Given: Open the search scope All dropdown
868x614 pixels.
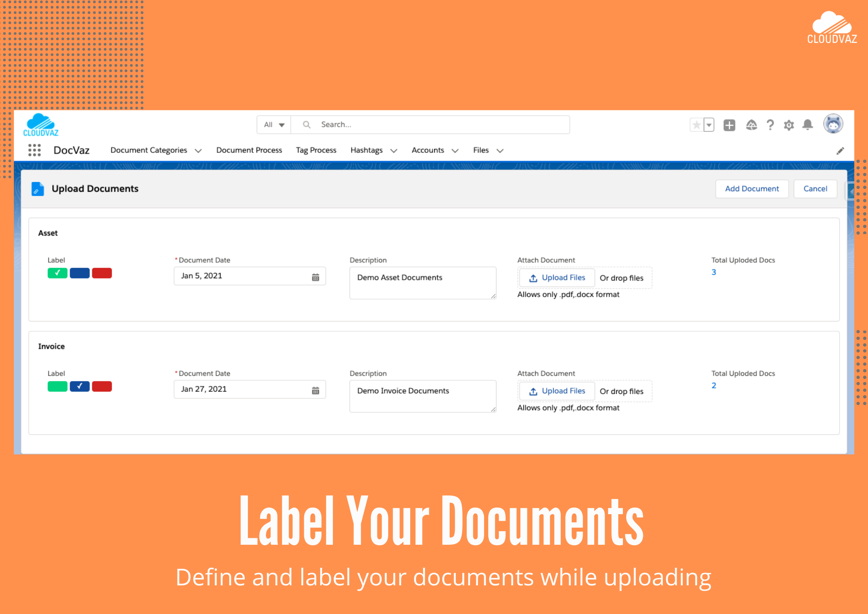Looking at the screenshot, I should pos(273,125).
